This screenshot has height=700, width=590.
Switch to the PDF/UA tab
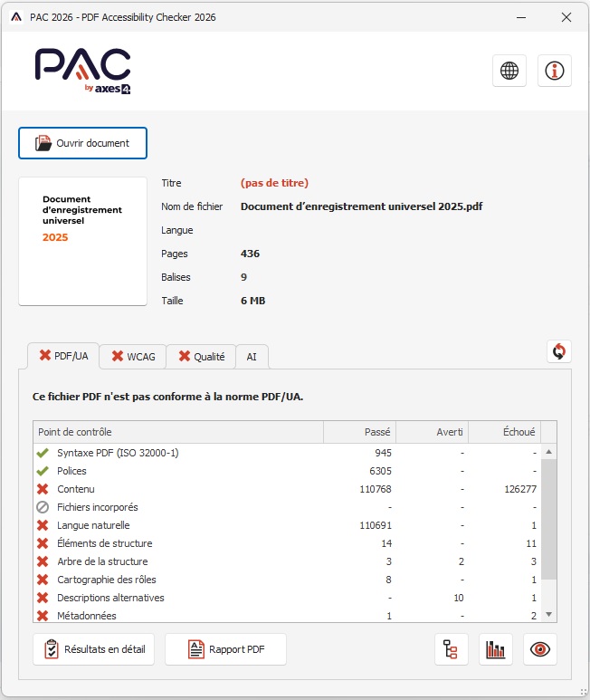pyautogui.click(x=63, y=356)
